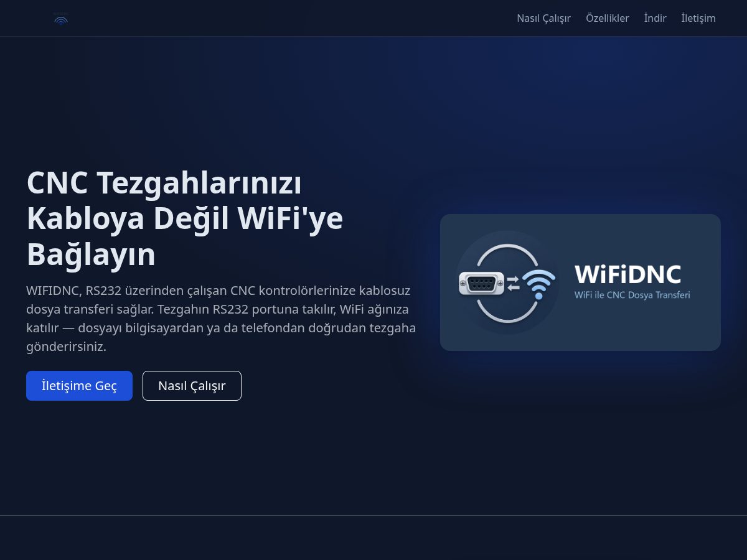Click the heading CNC Tezgahlarınızı Kabloya Değil
The width and height of the screenshot is (747, 560).
[x=185, y=218]
